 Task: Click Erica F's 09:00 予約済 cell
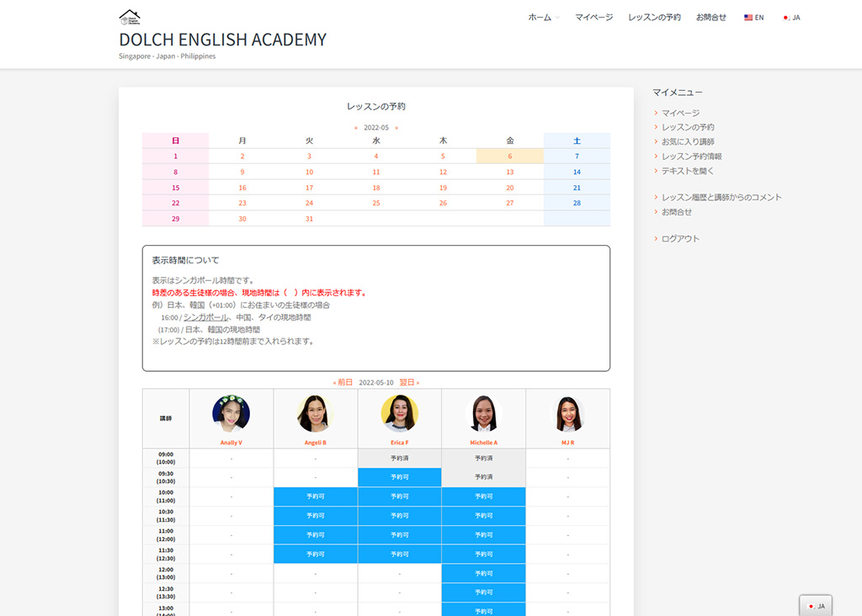pos(400,458)
